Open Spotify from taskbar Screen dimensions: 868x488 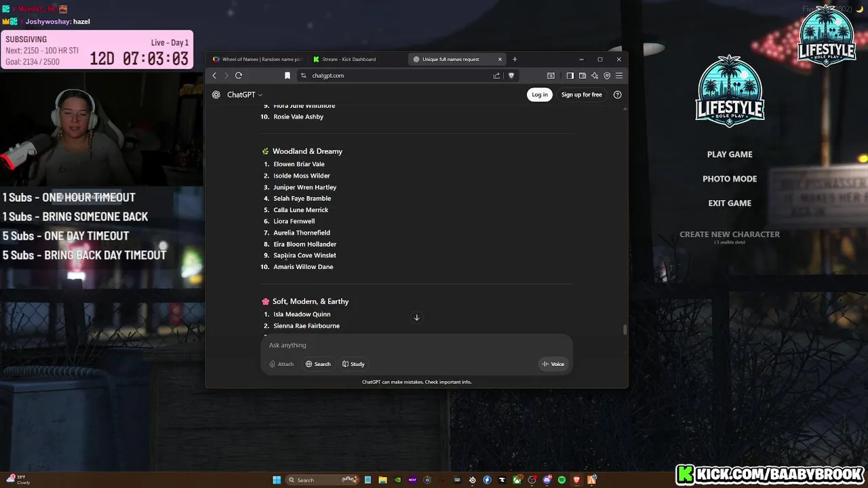pos(561,480)
